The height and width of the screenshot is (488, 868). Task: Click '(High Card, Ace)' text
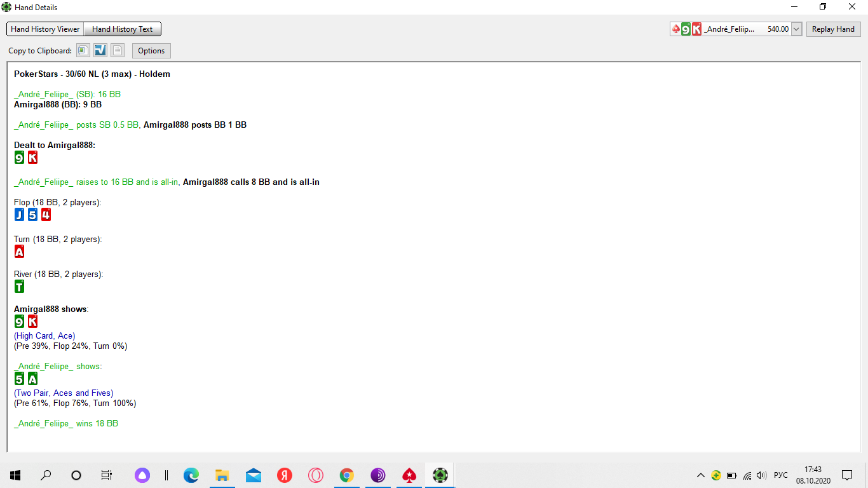44,335
